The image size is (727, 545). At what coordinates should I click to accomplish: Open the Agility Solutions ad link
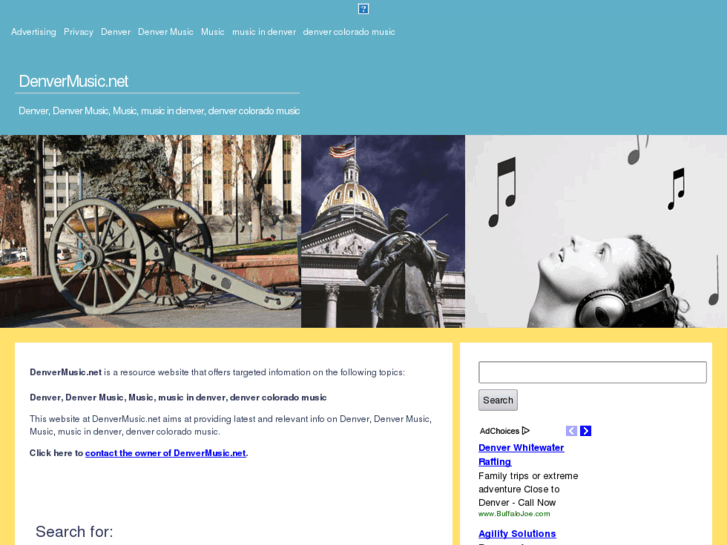click(517, 533)
